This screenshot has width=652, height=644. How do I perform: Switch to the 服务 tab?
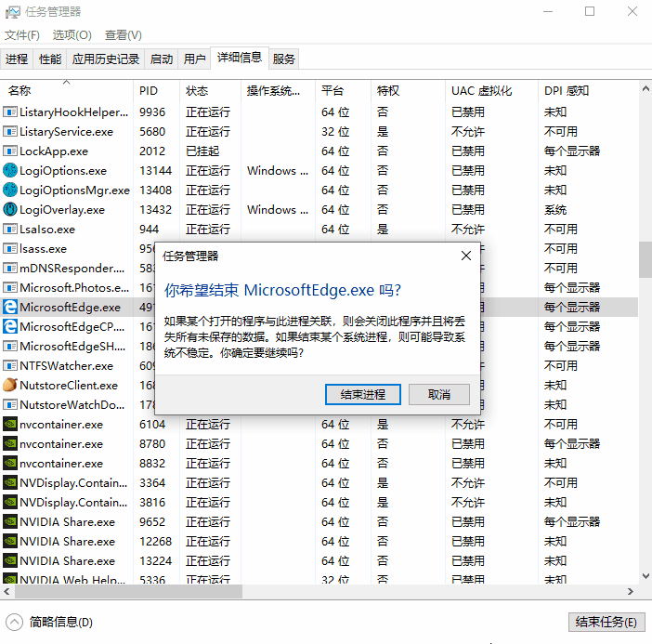click(283, 59)
